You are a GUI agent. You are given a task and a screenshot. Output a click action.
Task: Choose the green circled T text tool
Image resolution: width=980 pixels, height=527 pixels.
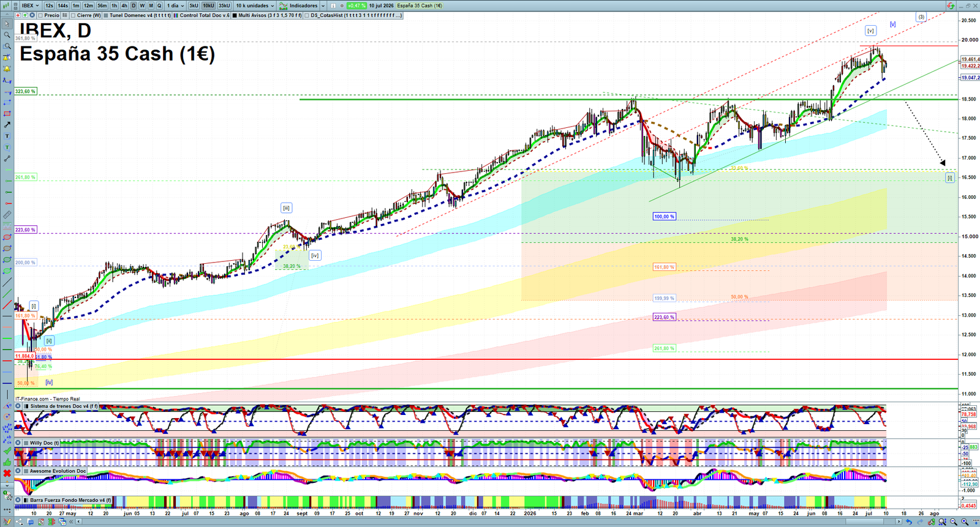click(x=7, y=148)
